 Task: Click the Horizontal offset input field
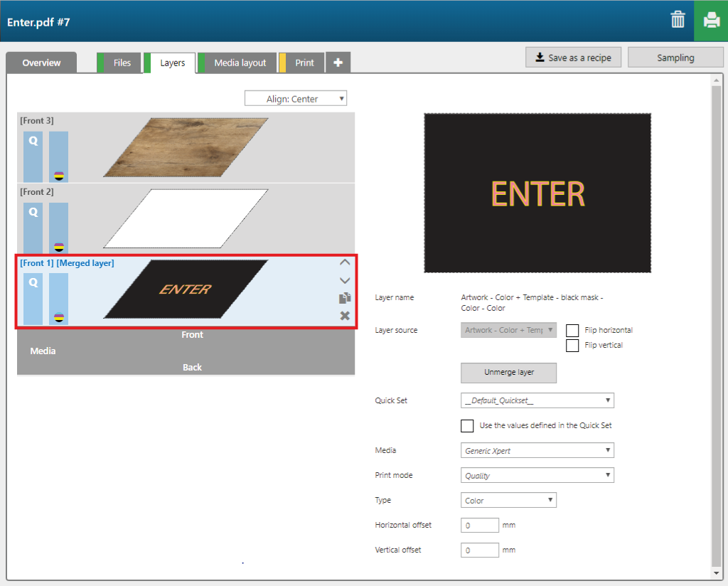(480, 525)
